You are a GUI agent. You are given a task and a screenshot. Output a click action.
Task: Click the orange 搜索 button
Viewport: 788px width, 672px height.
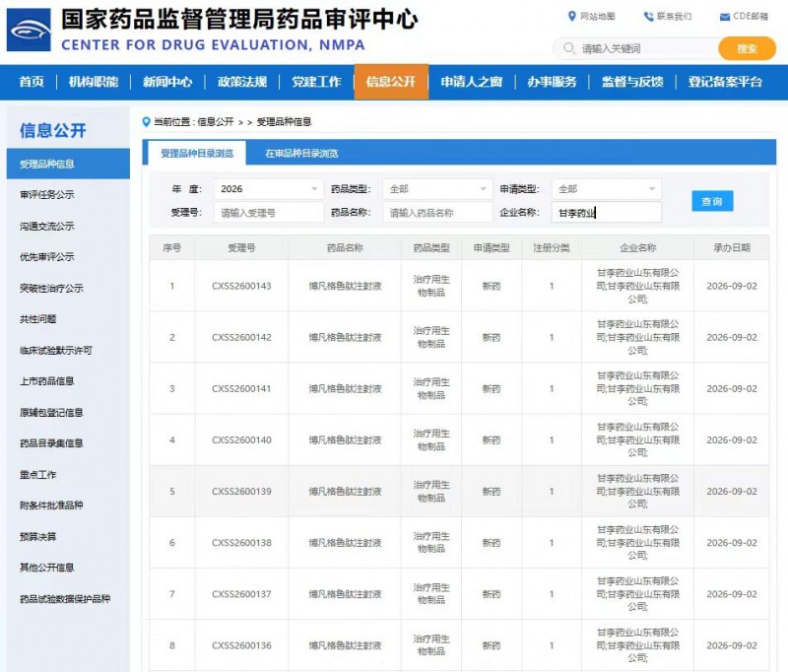tap(747, 48)
